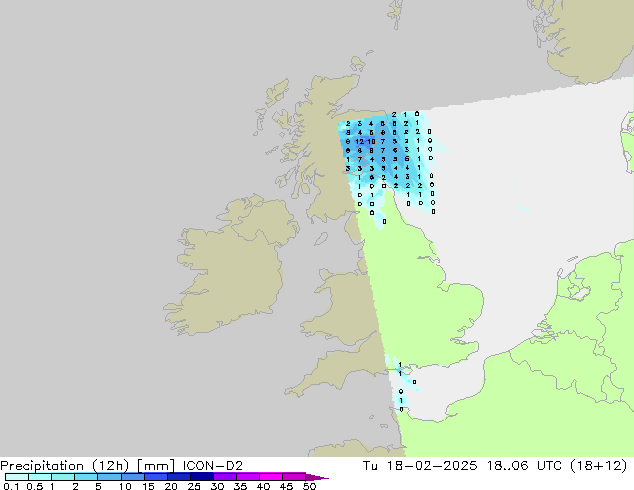
Task: Click the '15' legend scale label
Action: click(148, 486)
